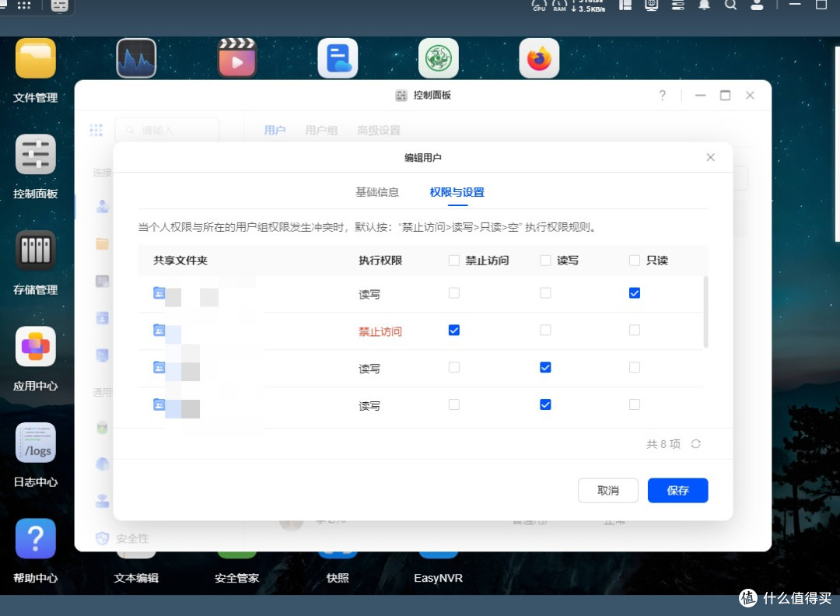Click the 共 8 项 item count

pos(663,444)
